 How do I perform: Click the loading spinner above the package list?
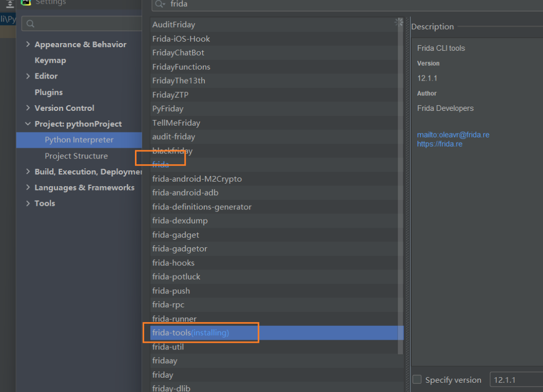coord(399,22)
